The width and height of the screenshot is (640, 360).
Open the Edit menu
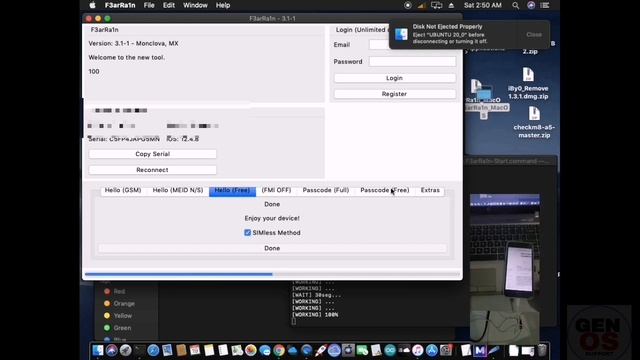click(169, 5)
